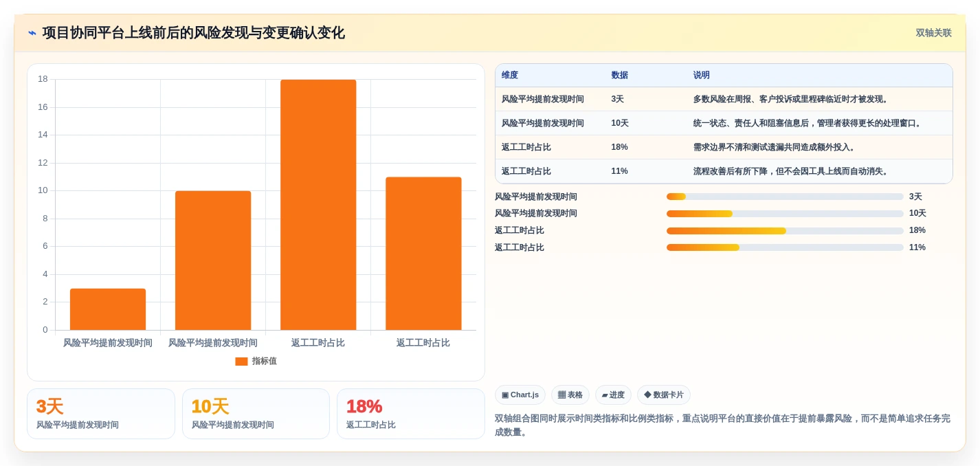The image size is (980, 466).
Task: Select the 进度 chip
Action: click(x=613, y=395)
